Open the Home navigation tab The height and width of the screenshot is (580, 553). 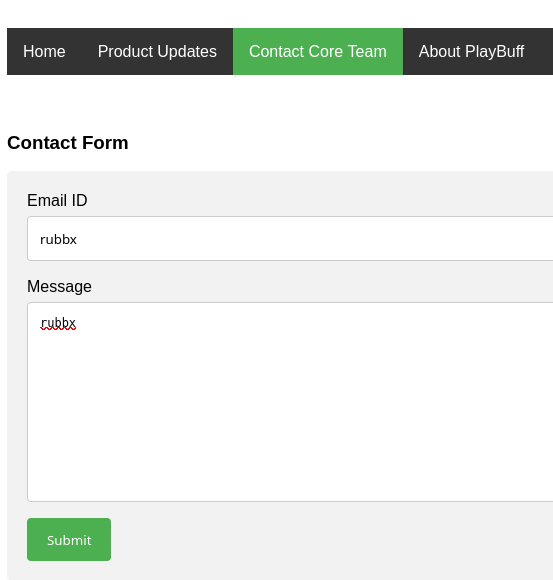tap(44, 51)
